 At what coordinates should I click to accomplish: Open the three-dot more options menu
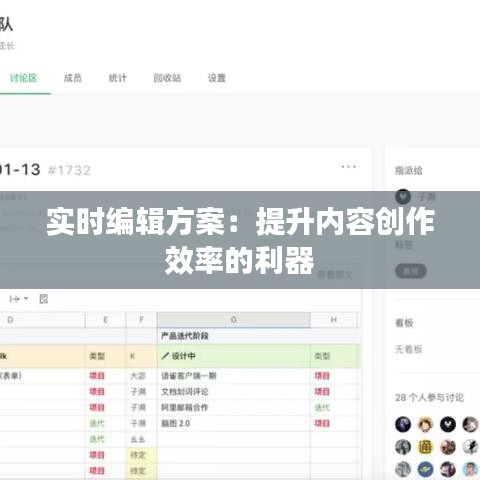tap(349, 167)
